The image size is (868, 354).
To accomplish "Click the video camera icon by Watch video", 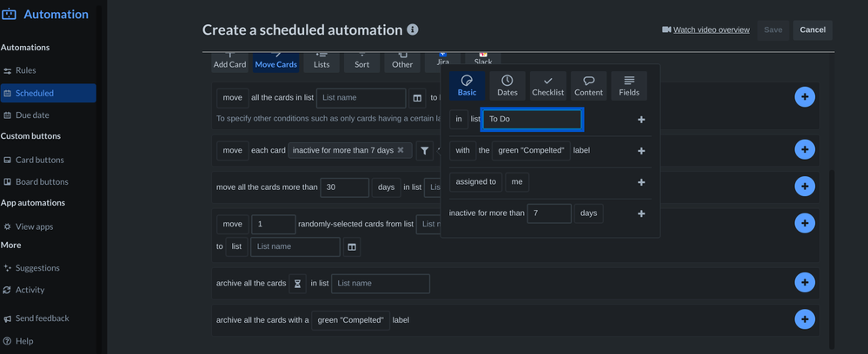I will (666, 29).
